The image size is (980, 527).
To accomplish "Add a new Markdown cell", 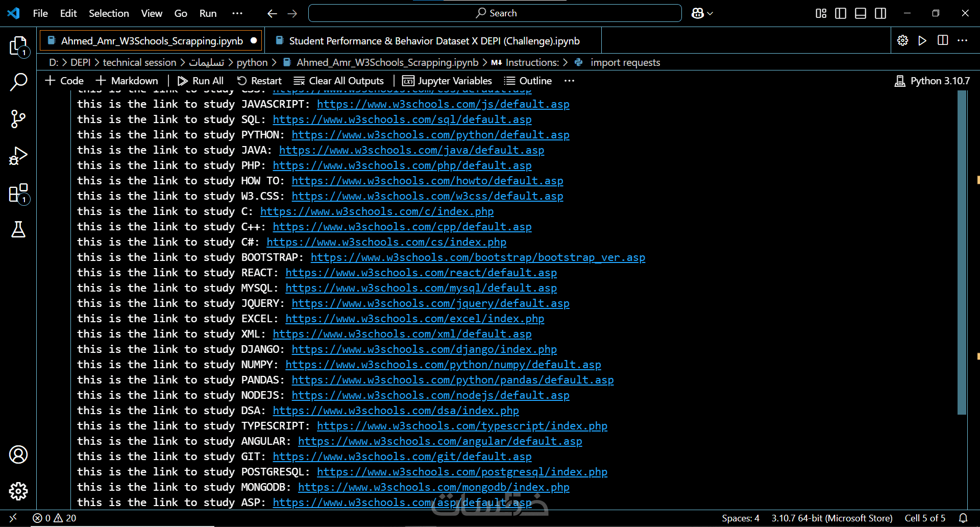I will [x=127, y=81].
